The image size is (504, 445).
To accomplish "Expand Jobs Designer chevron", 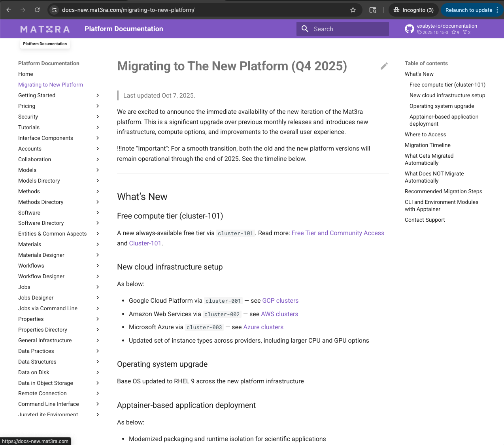I will [98, 298].
